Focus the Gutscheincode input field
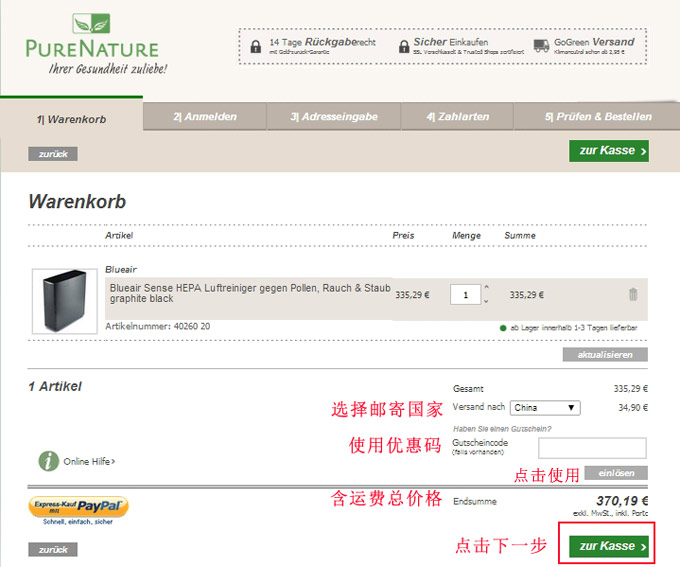This screenshot has width=680, height=567. coord(592,448)
